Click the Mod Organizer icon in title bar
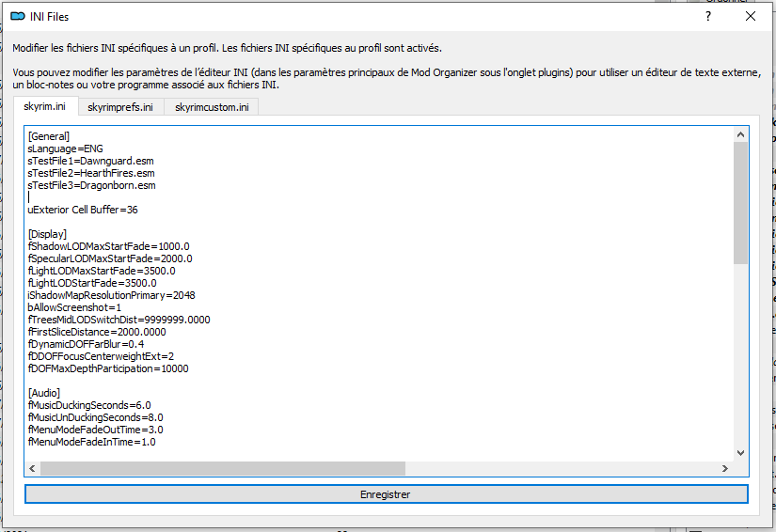This screenshot has height=532, width=776. click(18, 16)
